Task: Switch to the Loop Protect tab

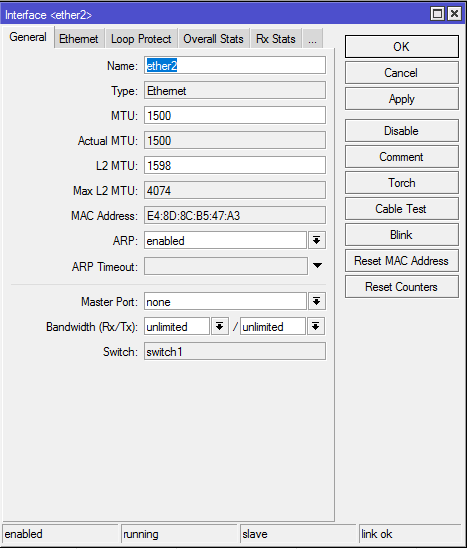Action: 141,39
